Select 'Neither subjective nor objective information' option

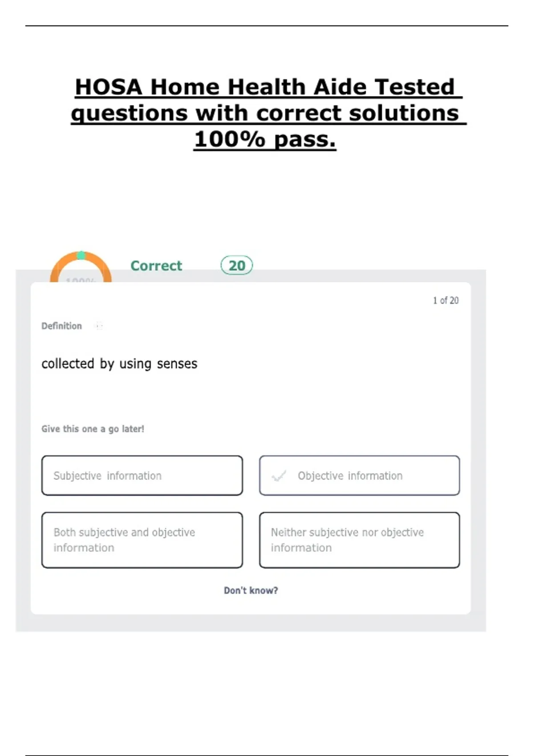[x=359, y=540]
